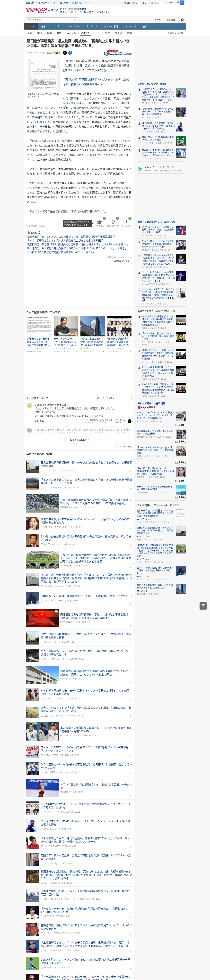This screenshot has height=980, width=210.
Task: Open マイページ link
Action: coord(157,20)
